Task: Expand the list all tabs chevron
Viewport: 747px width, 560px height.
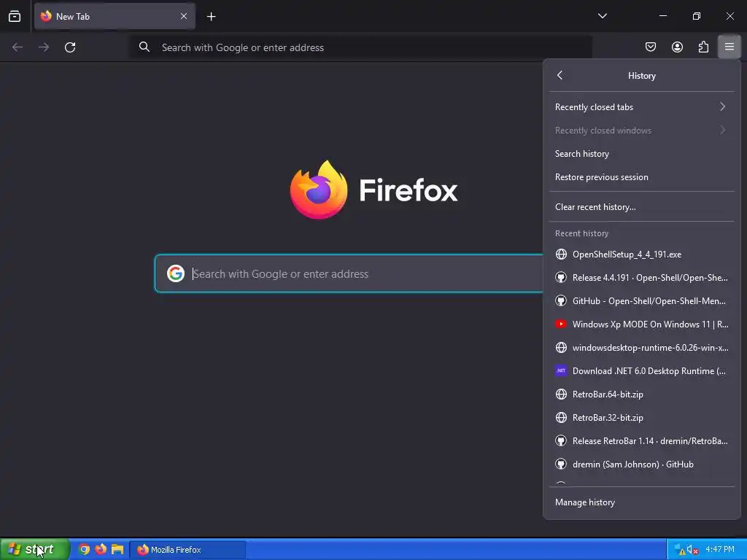Action: tap(602, 16)
